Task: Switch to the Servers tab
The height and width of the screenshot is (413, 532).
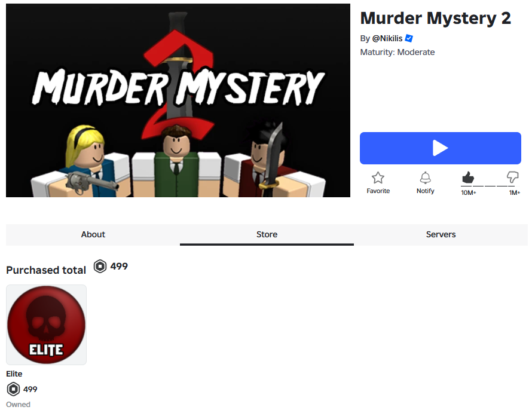Action: click(x=441, y=234)
